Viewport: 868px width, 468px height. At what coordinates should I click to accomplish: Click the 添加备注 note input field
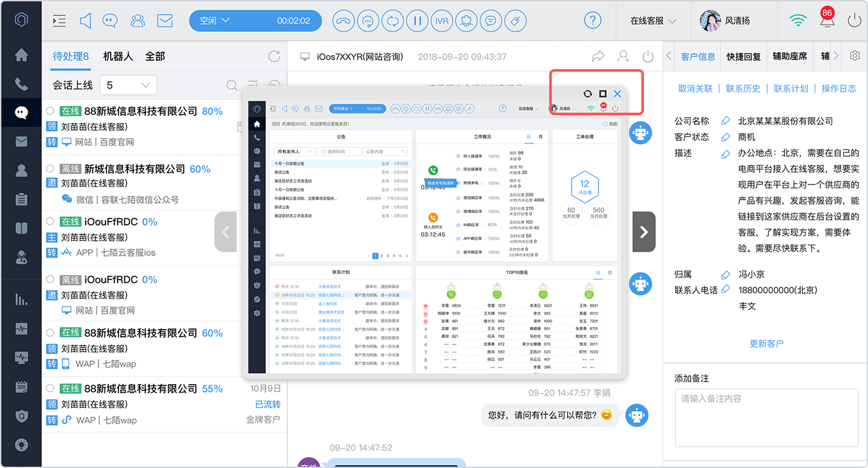tap(766, 417)
